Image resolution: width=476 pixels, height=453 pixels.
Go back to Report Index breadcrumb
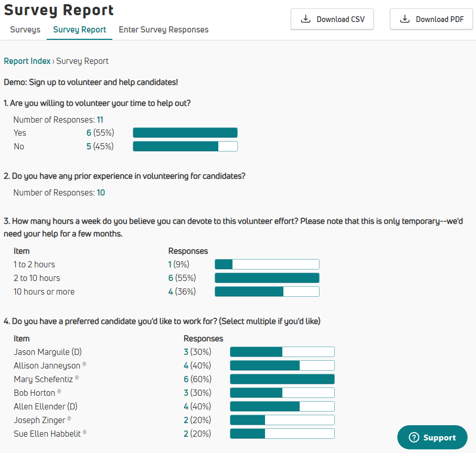pos(27,61)
